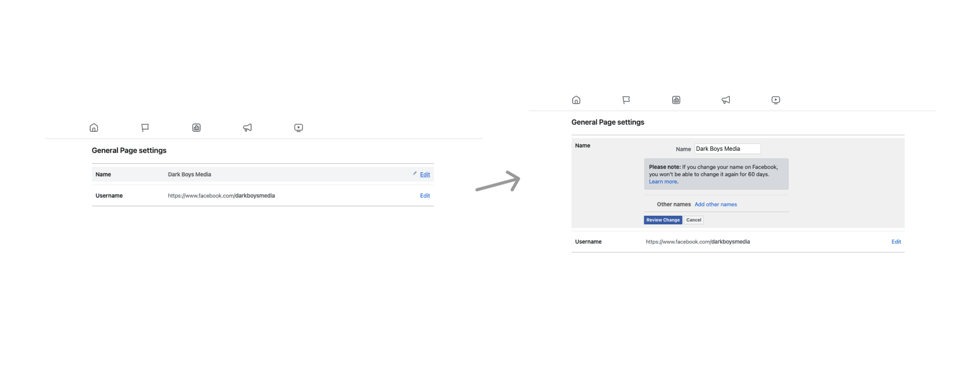
Task: Open the video play icon in left panel
Action: 299,128
